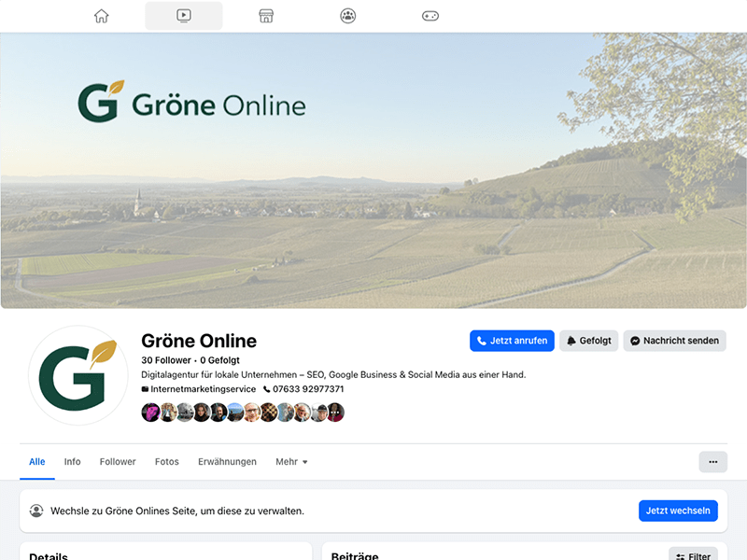Click the profile switch icon in notice

pos(36,511)
